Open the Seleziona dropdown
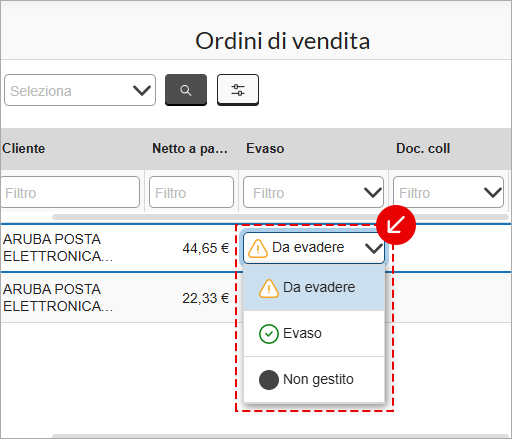The width and height of the screenshot is (512, 439). [80, 90]
